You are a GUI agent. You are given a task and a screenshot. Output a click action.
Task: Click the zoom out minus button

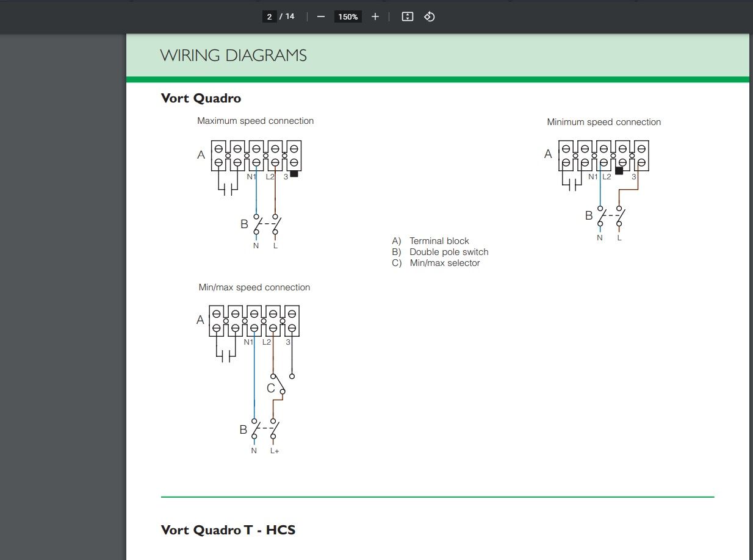pos(321,16)
